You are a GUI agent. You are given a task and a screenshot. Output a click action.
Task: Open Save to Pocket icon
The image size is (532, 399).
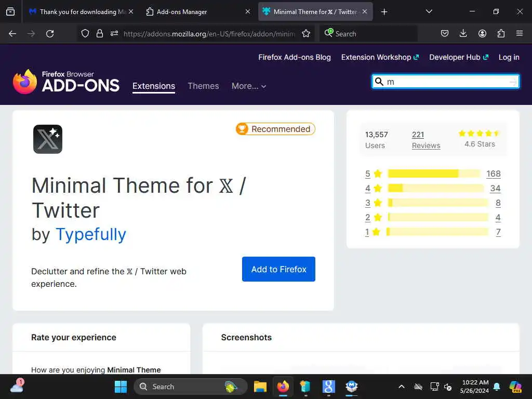[445, 34]
